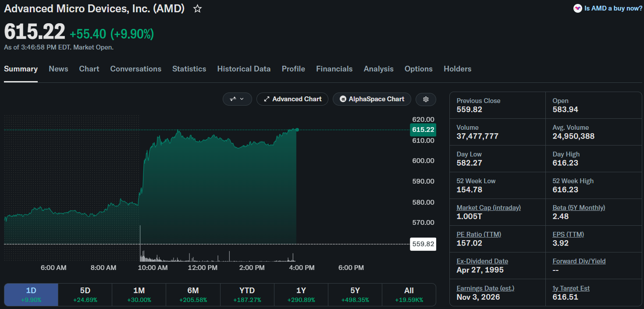Click the 559.82 previous close chart label
Image resolution: width=644 pixels, height=309 pixels.
pyautogui.click(x=423, y=244)
